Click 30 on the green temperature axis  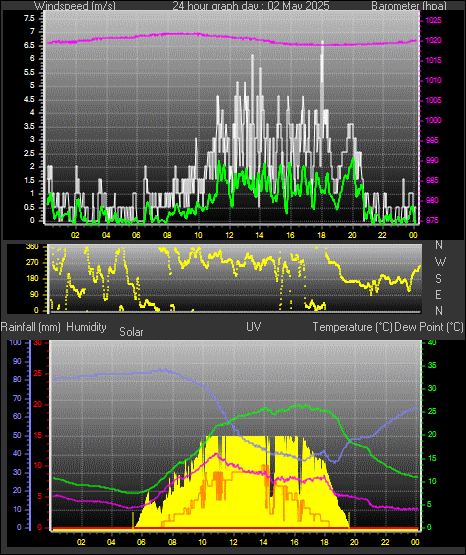[432, 388]
